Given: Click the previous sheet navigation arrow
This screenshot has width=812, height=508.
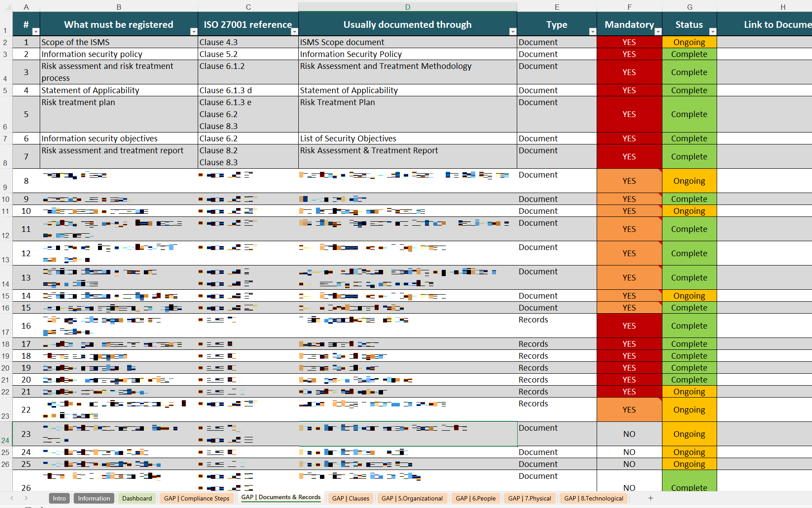Looking at the screenshot, I should (x=11, y=498).
